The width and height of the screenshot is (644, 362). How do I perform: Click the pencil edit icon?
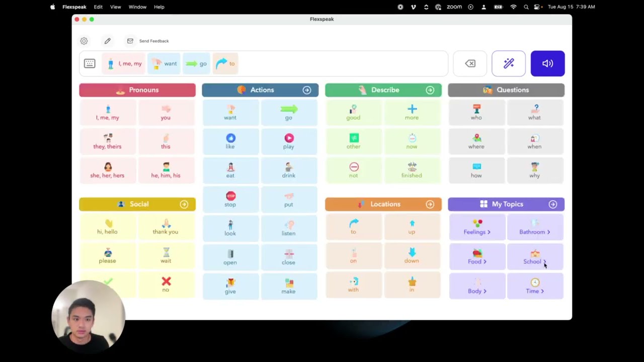107,41
